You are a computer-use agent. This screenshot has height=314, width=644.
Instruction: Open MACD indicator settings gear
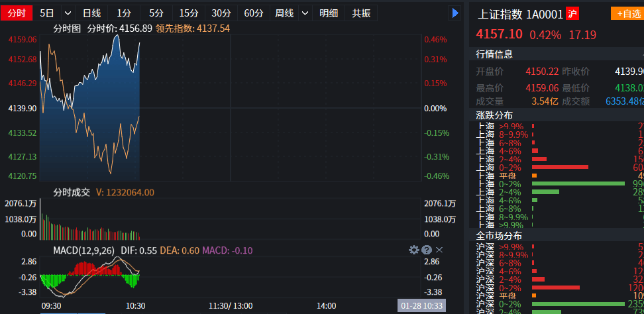point(414,250)
